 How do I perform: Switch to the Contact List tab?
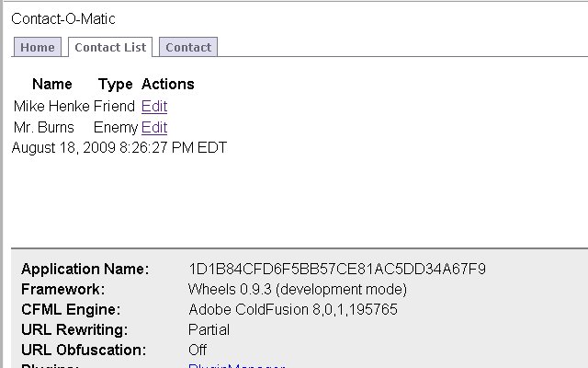(x=110, y=47)
